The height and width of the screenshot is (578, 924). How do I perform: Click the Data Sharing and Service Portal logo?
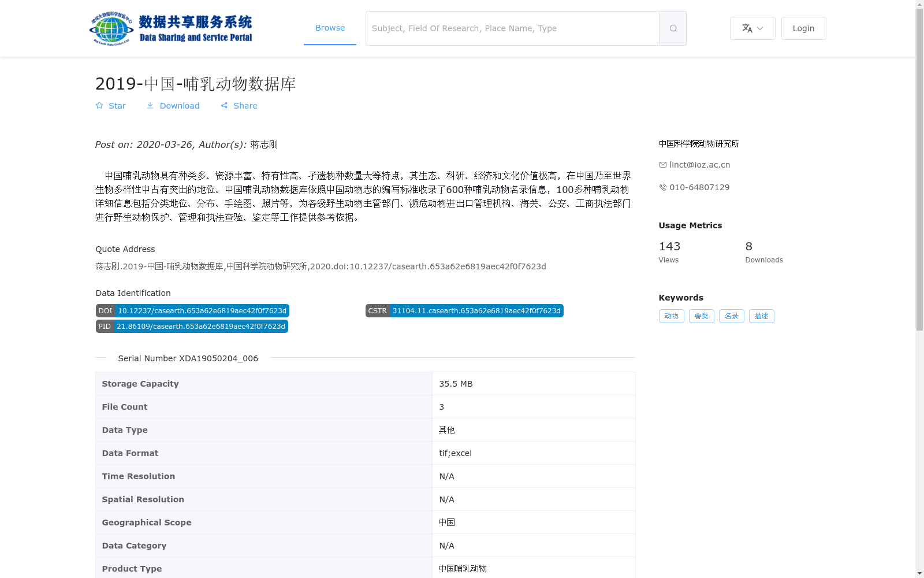click(x=171, y=28)
